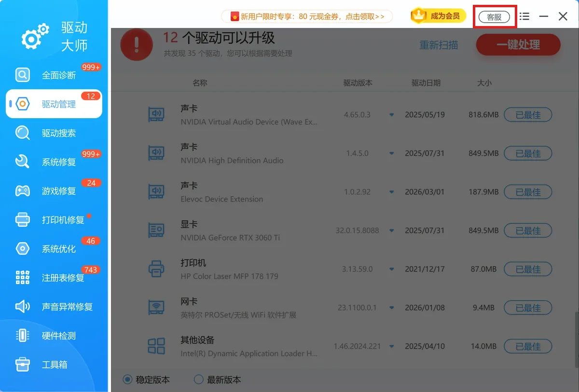Switch to 注册表修复 in sidebar

click(54, 278)
